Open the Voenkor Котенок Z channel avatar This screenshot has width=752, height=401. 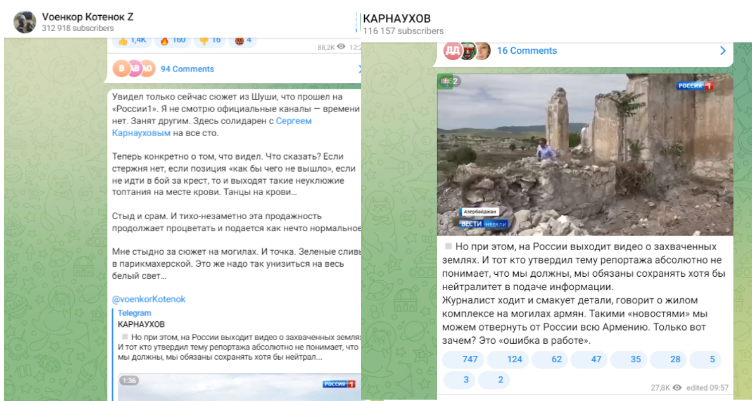coord(24,22)
